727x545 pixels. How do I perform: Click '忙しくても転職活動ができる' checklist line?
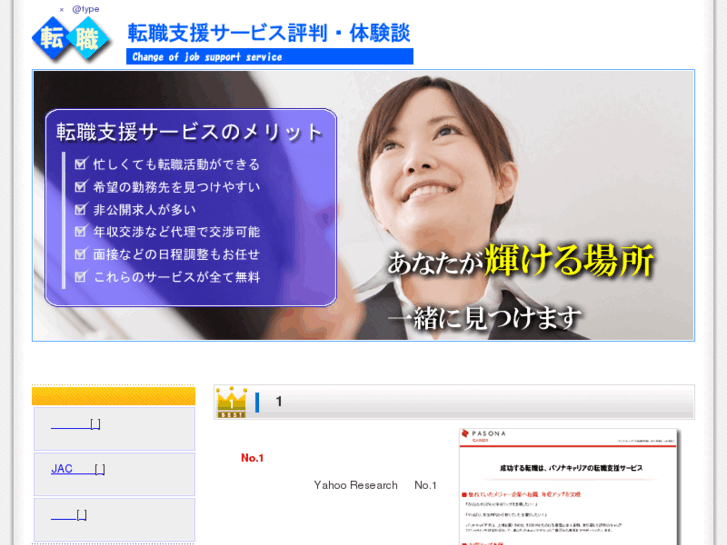tap(176, 164)
